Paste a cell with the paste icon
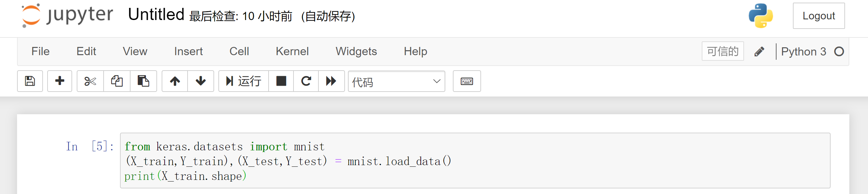This screenshot has height=194, width=868. pos(144,81)
